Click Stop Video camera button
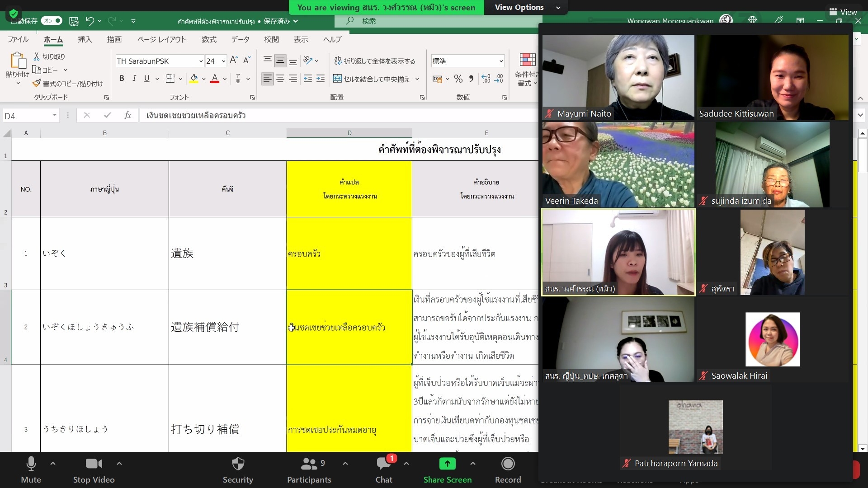868x488 pixels. pyautogui.click(x=94, y=470)
